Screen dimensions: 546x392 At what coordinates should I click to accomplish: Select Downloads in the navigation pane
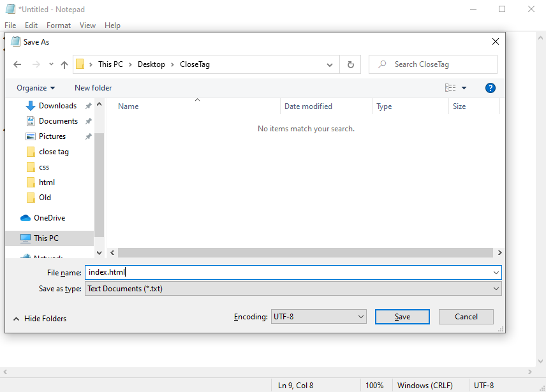tap(57, 106)
